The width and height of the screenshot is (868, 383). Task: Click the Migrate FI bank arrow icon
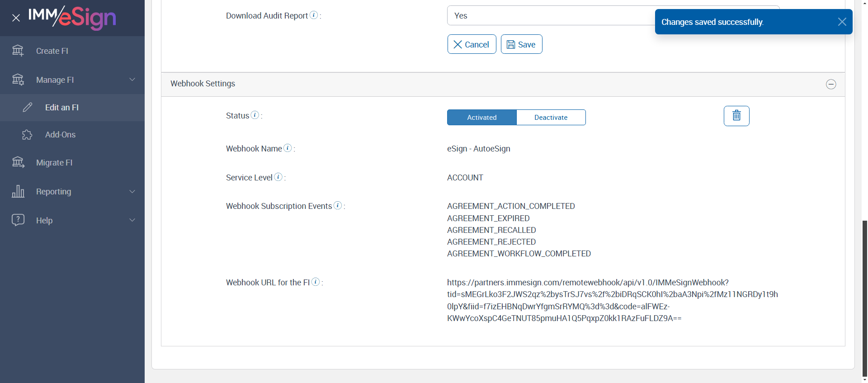[18, 162]
